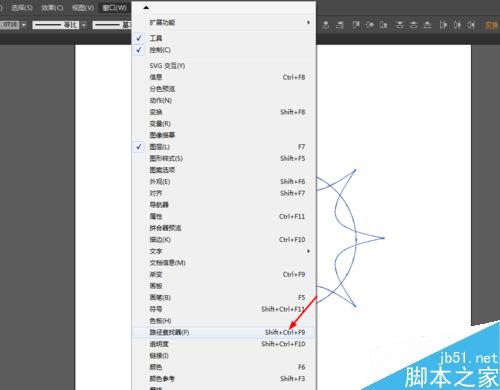Click the Horizontal Distribute Right icon
This screenshot has height=390, width=500.
471,25
